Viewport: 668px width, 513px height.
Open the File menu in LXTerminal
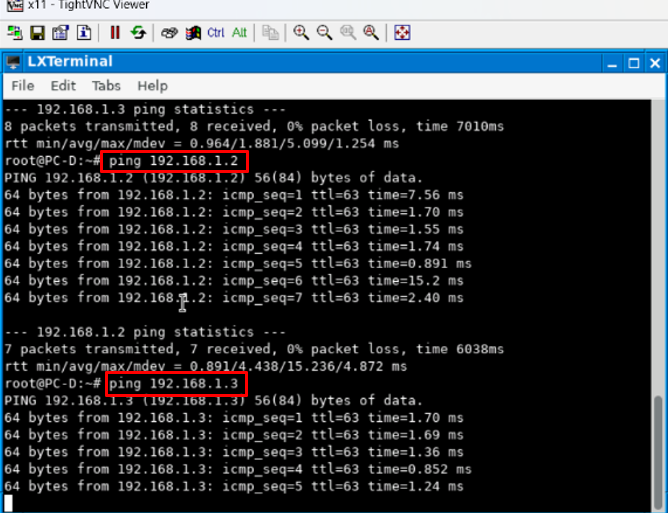pos(21,86)
